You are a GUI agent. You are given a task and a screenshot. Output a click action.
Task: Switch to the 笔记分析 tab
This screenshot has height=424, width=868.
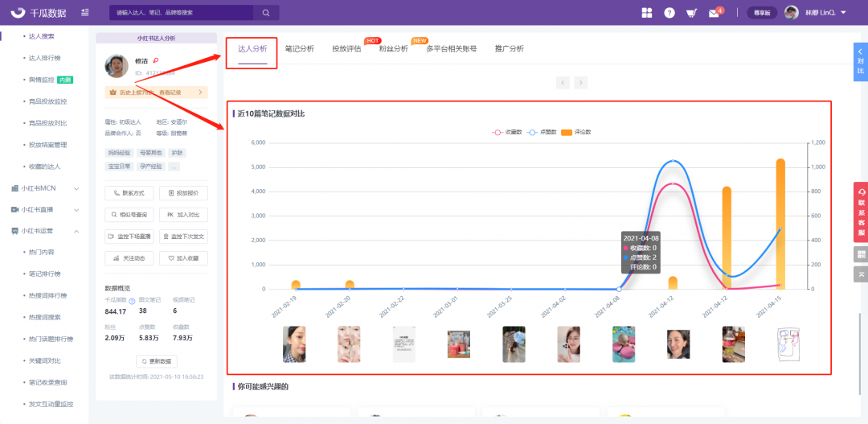(299, 49)
